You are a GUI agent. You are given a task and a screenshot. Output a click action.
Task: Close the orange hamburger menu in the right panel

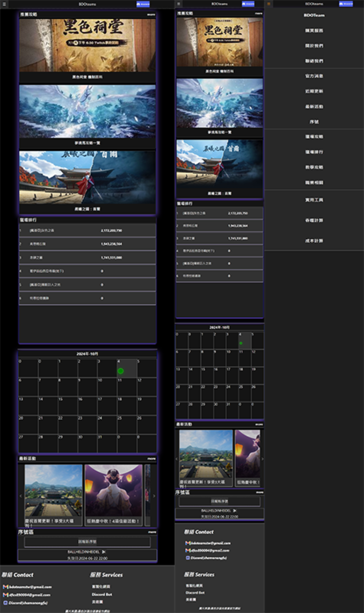(269, 4)
